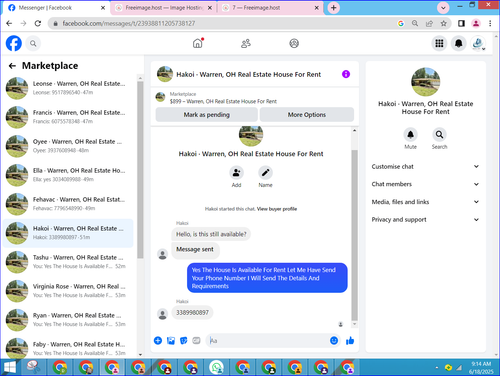The height and width of the screenshot is (376, 500).
Task: Expand the Privacy and support section
Action: pyautogui.click(x=425, y=219)
